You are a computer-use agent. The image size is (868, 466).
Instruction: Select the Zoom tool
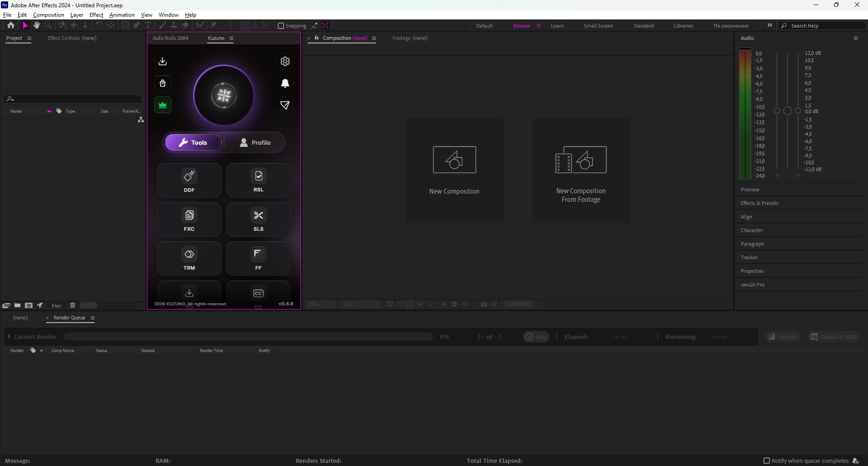click(48, 25)
